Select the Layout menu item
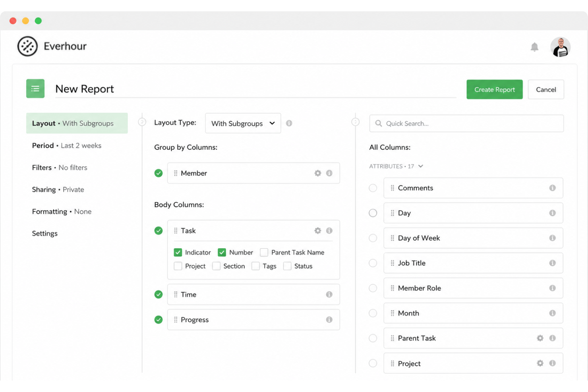This screenshot has width=588, height=392. (x=77, y=123)
